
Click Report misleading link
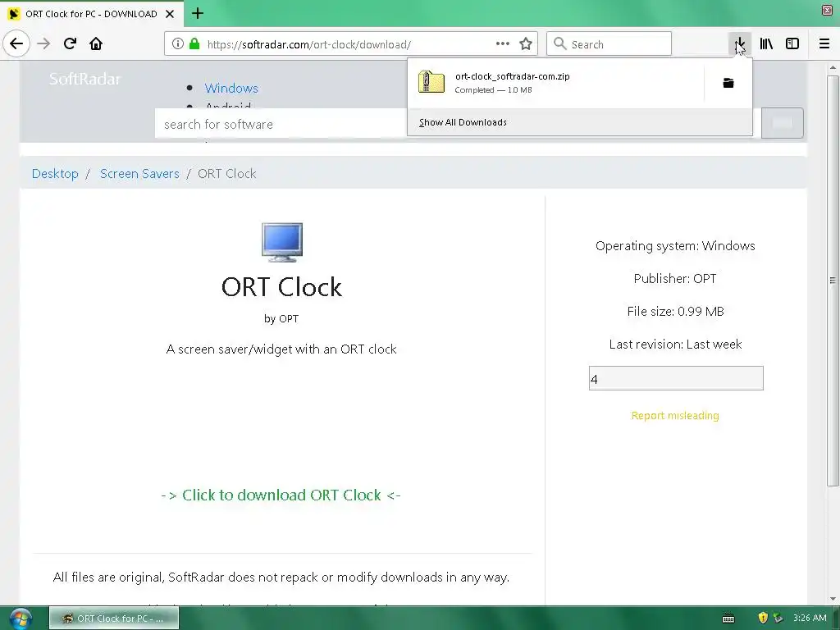pyautogui.click(x=675, y=416)
